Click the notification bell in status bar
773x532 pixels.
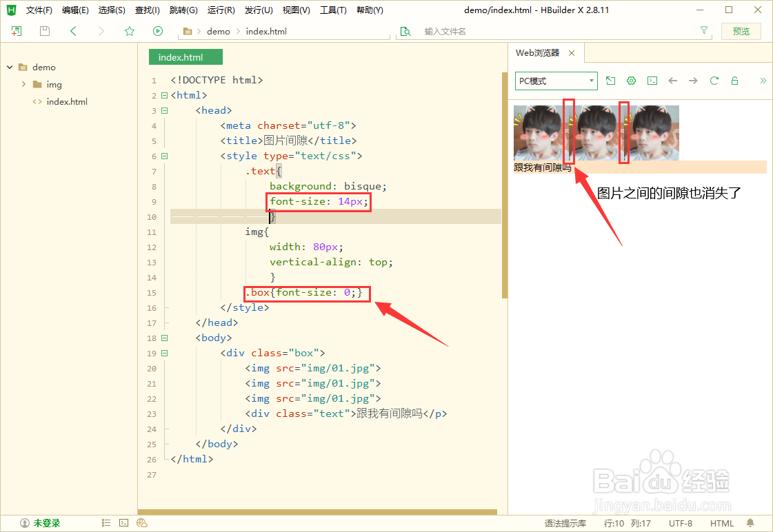tap(750, 522)
